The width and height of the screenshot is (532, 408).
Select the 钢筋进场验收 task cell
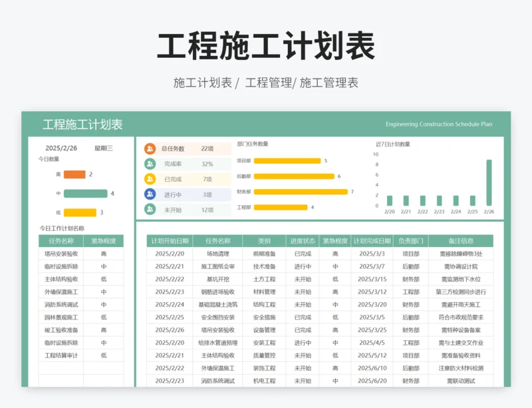coord(218,292)
